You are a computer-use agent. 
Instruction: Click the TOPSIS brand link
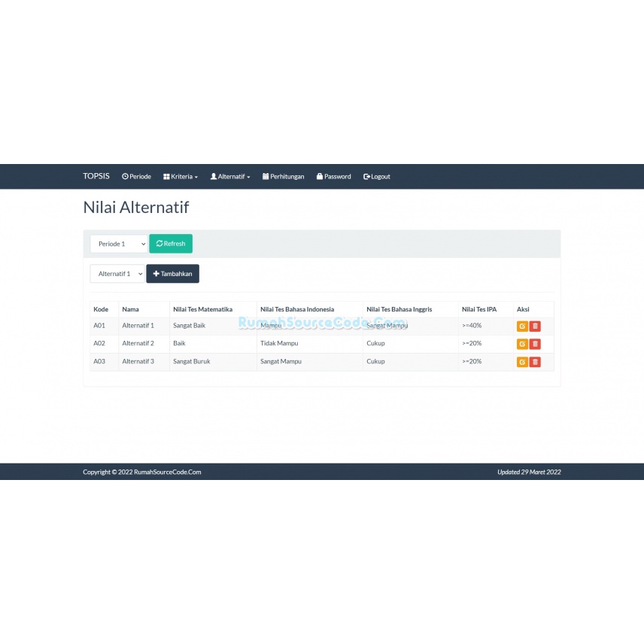96,176
